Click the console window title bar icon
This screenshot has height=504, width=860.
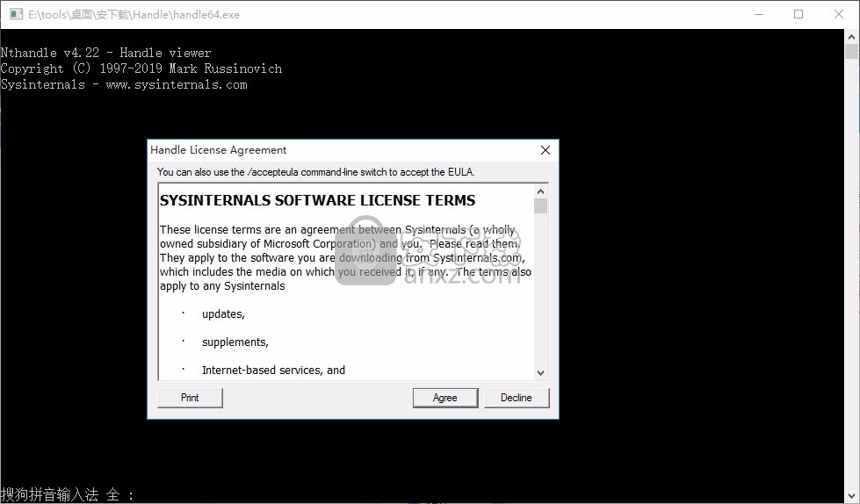pyautogui.click(x=16, y=14)
